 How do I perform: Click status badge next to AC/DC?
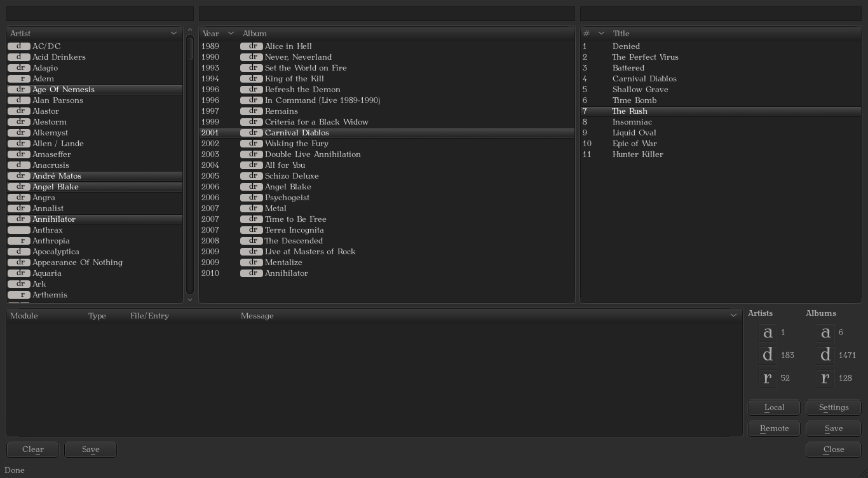(19, 46)
